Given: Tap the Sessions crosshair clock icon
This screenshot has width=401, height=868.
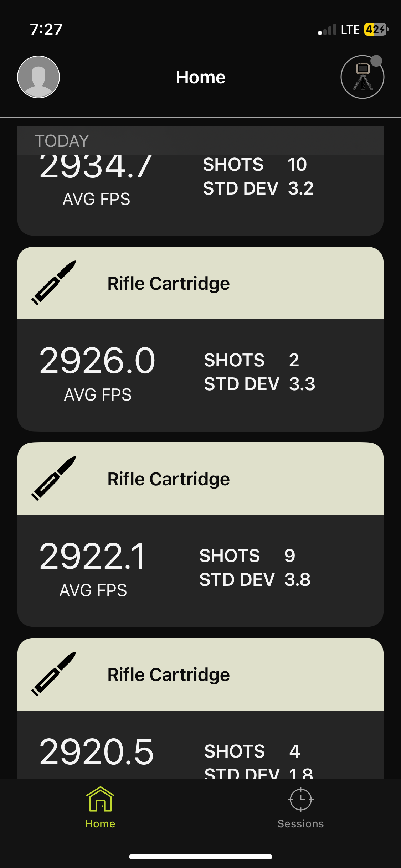Looking at the screenshot, I should (300, 799).
